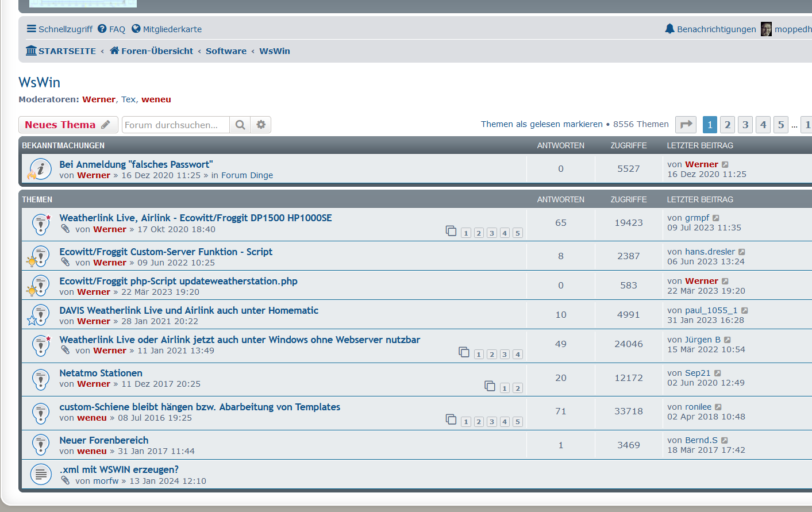Open the Mitgliederkarte link
Screen dimensions: 812x512
167,29
